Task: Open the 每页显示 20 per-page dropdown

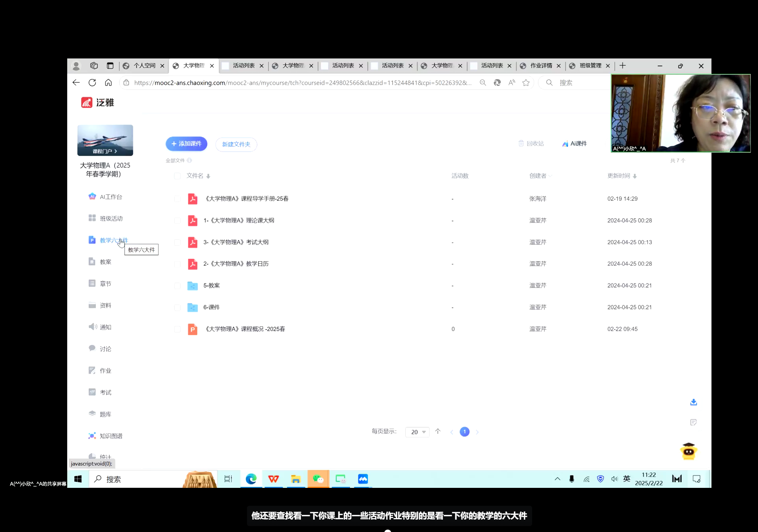Action: (x=417, y=432)
